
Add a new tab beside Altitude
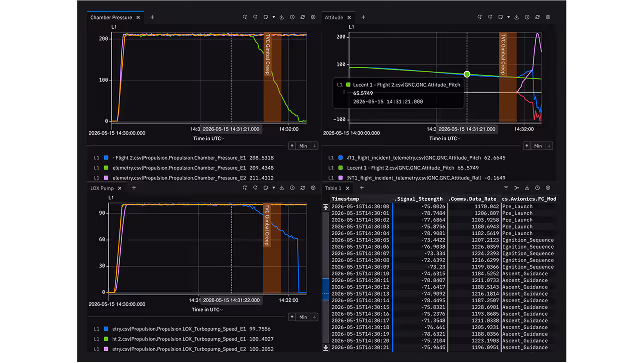[363, 17]
